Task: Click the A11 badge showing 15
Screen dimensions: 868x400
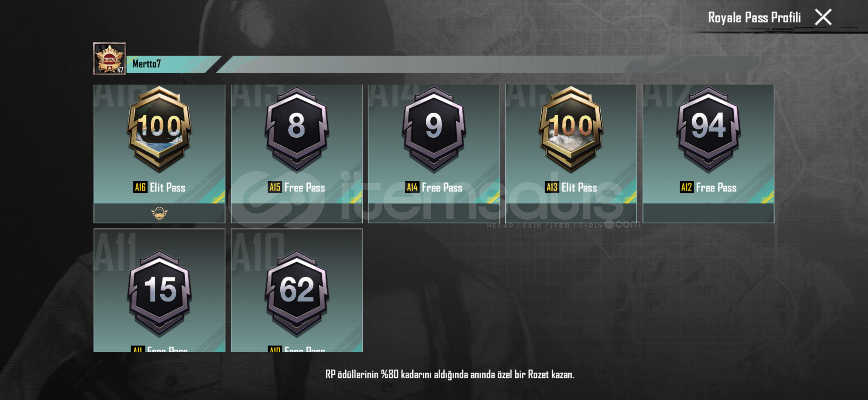Action: pyautogui.click(x=159, y=294)
